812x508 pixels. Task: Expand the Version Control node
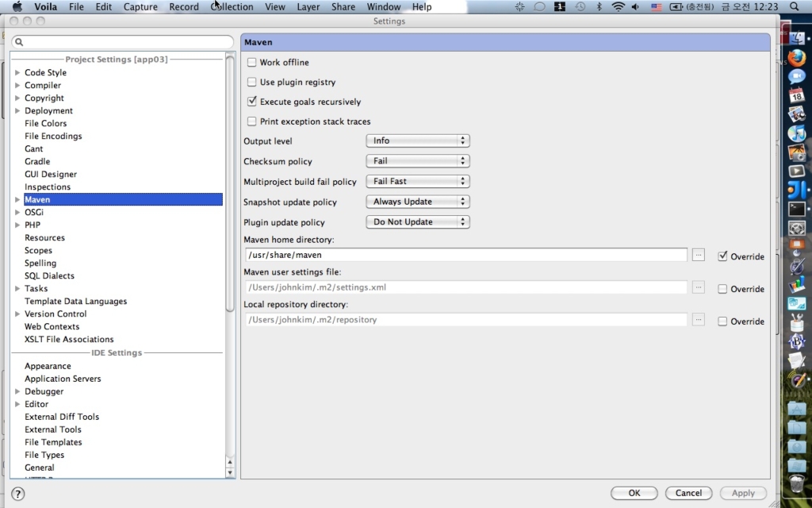[17, 314]
